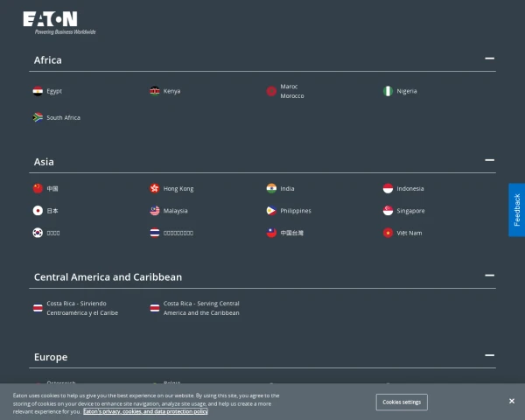Collapse the Europe section
Image resolution: width=525 pixels, height=420 pixels.
(x=489, y=356)
